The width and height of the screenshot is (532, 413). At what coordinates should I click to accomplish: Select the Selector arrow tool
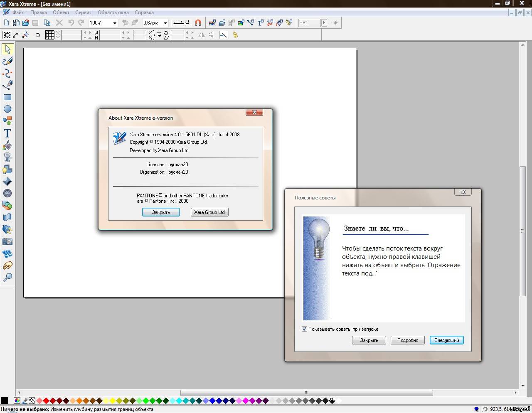pos(7,49)
